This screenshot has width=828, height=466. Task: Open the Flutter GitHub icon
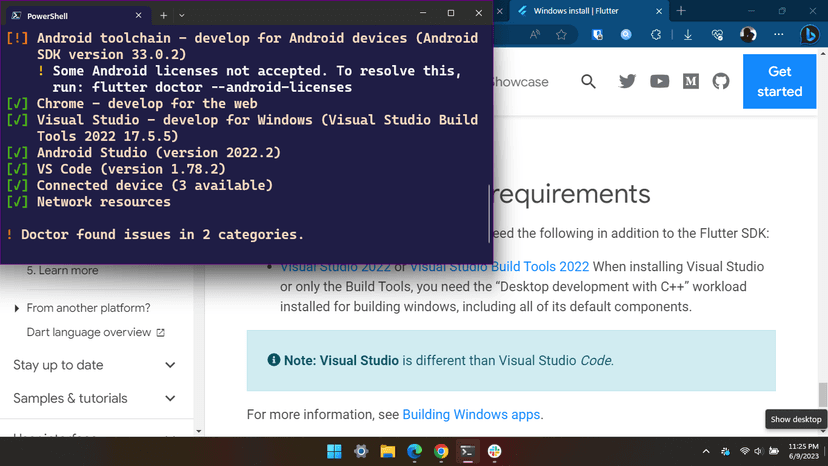(x=721, y=82)
